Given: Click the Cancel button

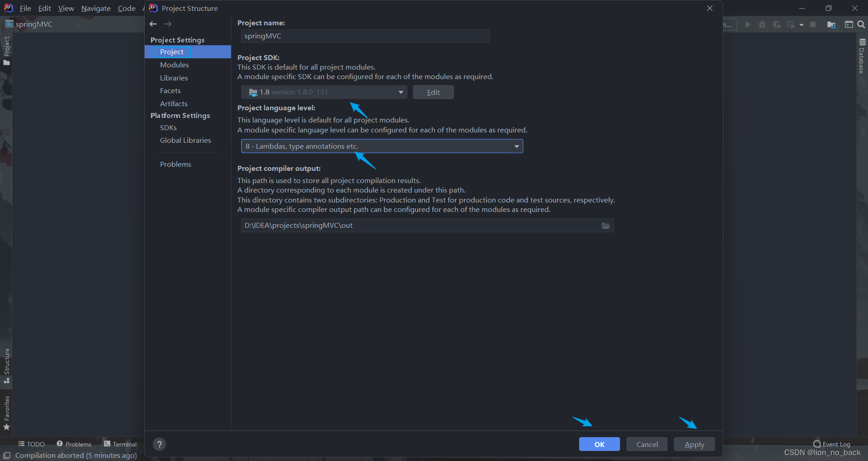Looking at the screenshot, I should 647,444.
